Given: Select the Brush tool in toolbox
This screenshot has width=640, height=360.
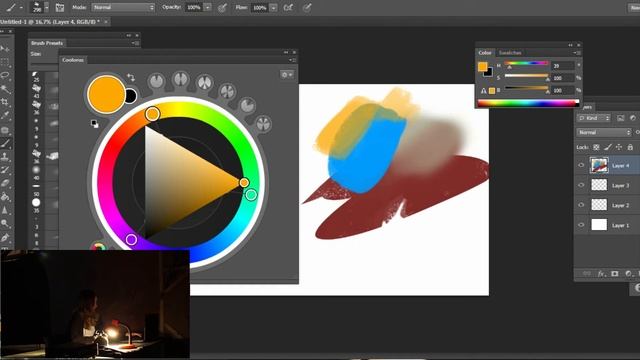Looking at the screenshot, I should (5, 144).
